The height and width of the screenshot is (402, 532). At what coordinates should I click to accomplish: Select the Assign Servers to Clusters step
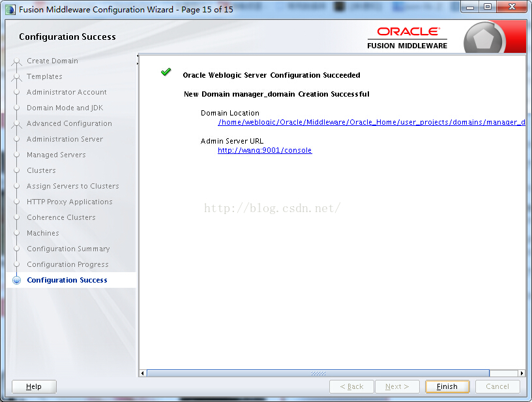(x=73, y=186)
